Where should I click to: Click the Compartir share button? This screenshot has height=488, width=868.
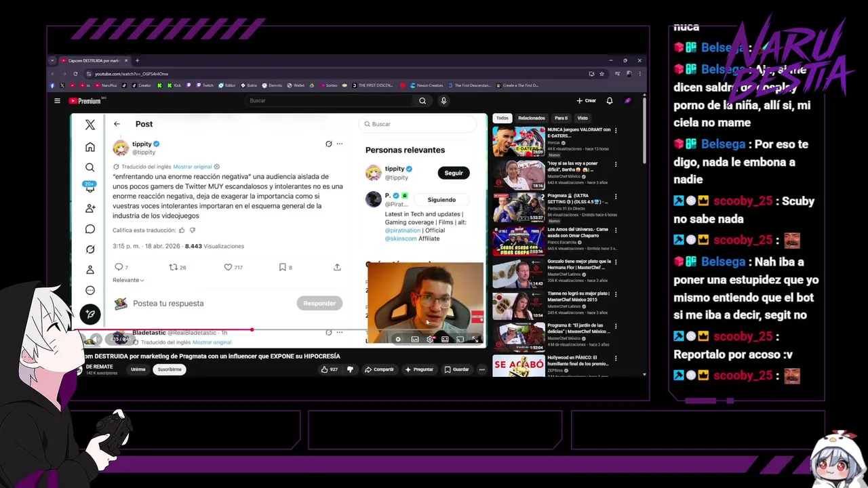coord(379,369)
